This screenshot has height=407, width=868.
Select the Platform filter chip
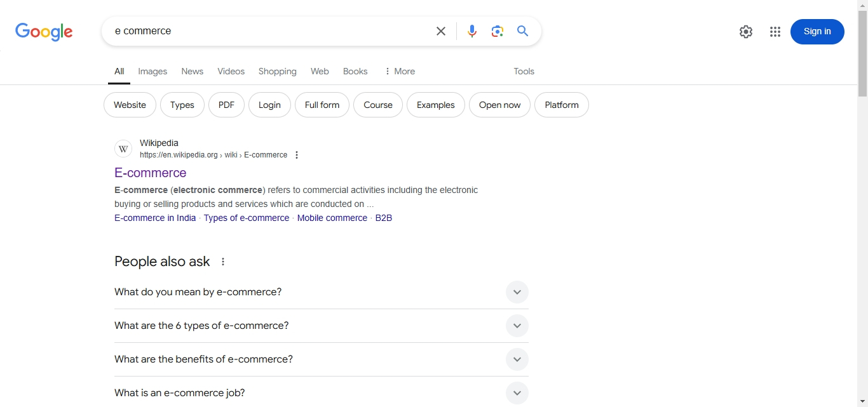click(562, 105)
